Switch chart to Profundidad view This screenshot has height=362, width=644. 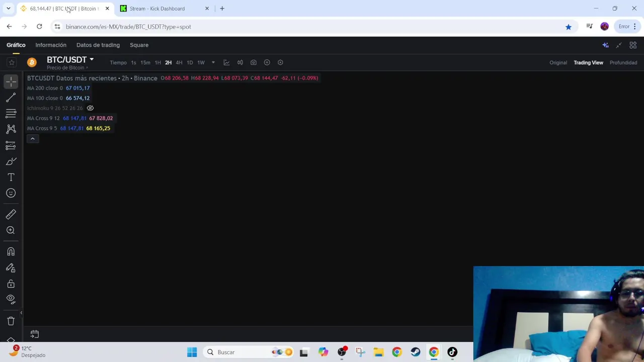[x=623, y=63]
